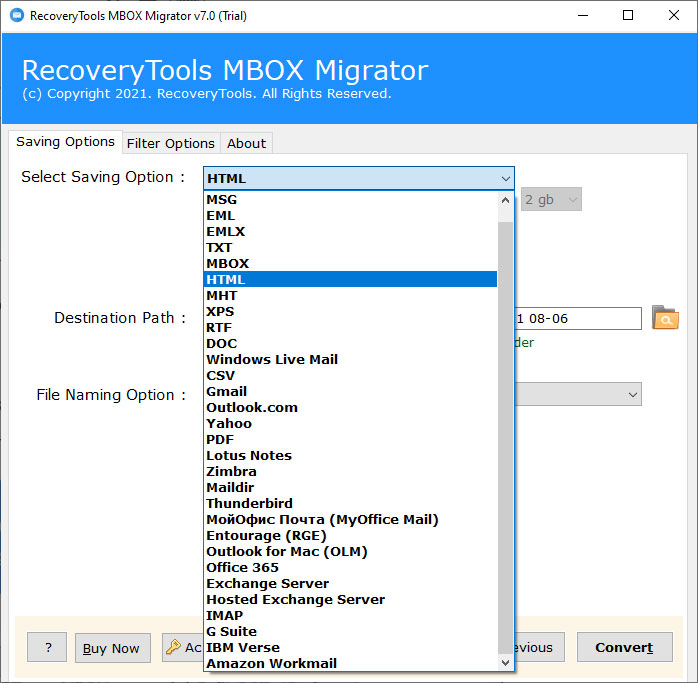
Task: Select Outlook.com from the list
Action: point(350,408)
